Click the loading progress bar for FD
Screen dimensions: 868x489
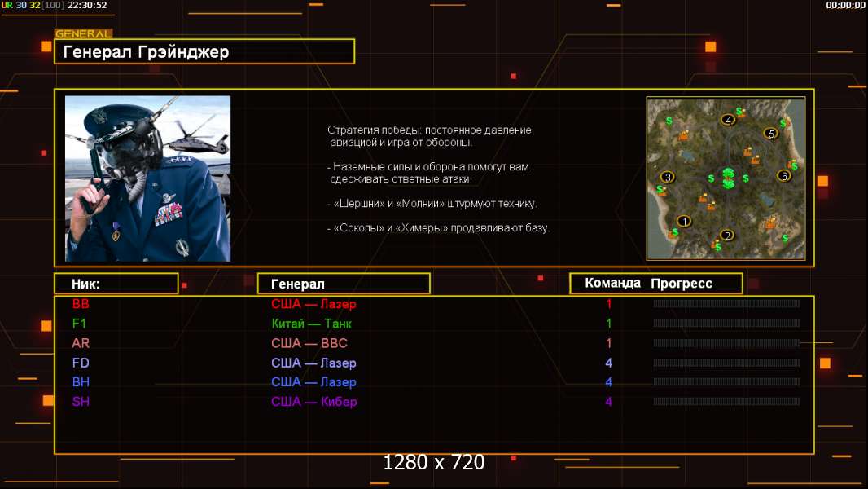pos(726,363)
